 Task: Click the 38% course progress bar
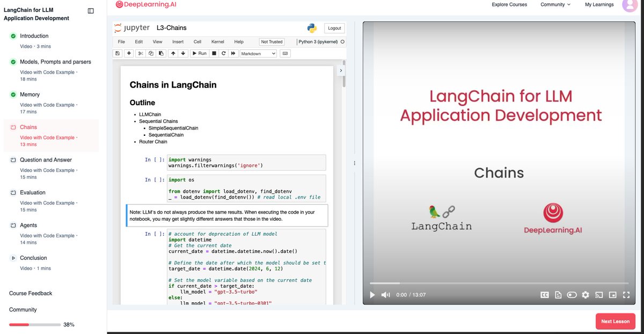[x=35, y=325]
